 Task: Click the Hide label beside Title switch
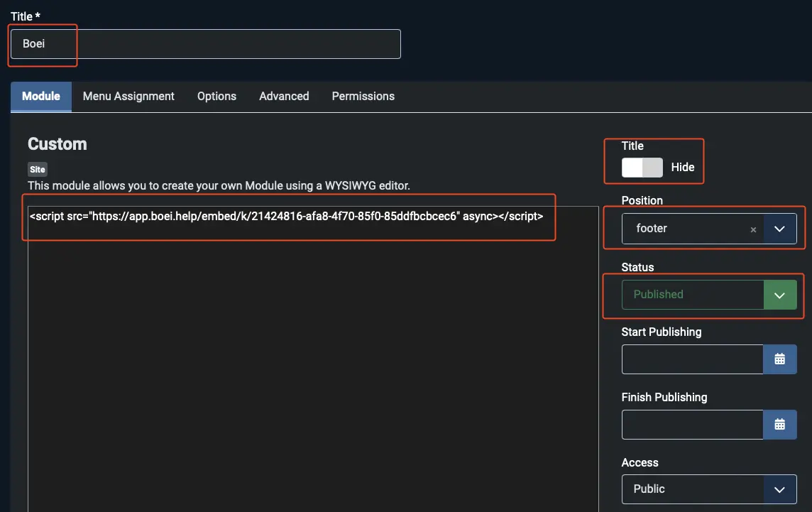[683, 168]
